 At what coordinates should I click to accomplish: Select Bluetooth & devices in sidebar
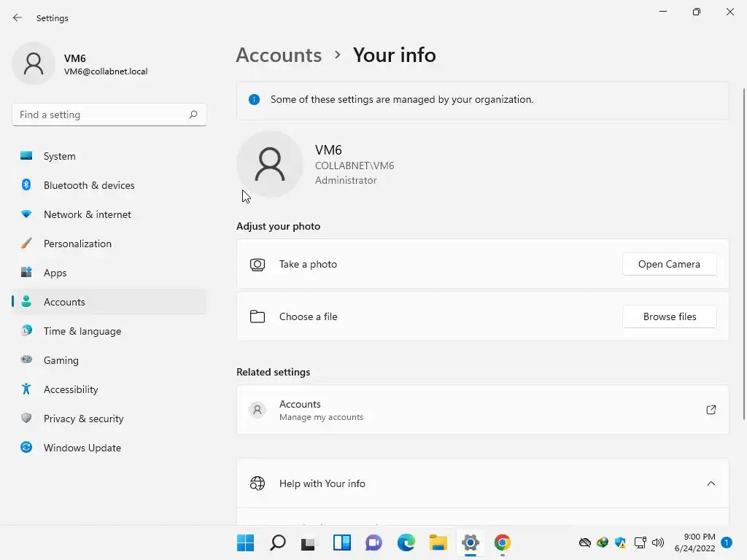(109, 185)
